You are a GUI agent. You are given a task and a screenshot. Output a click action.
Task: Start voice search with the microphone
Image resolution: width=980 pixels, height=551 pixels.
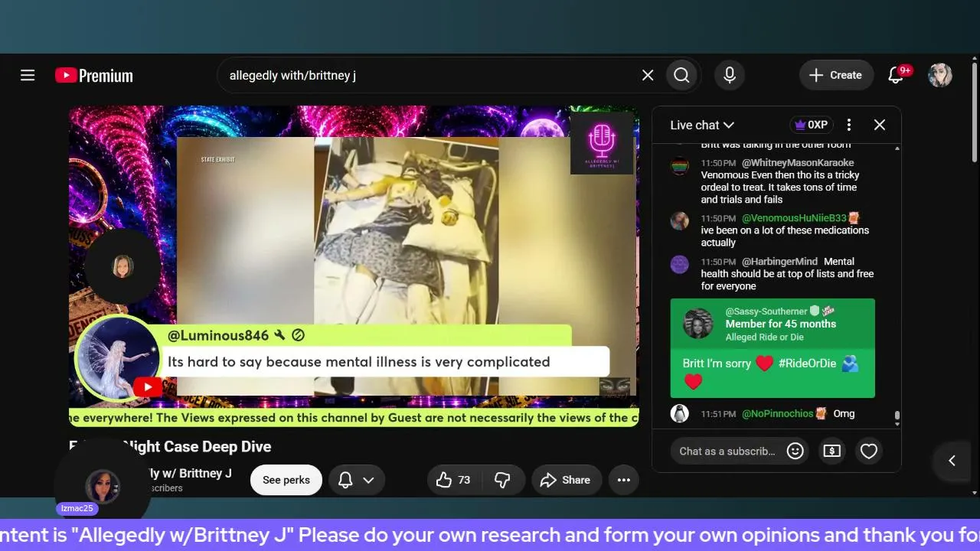(730, 75)
